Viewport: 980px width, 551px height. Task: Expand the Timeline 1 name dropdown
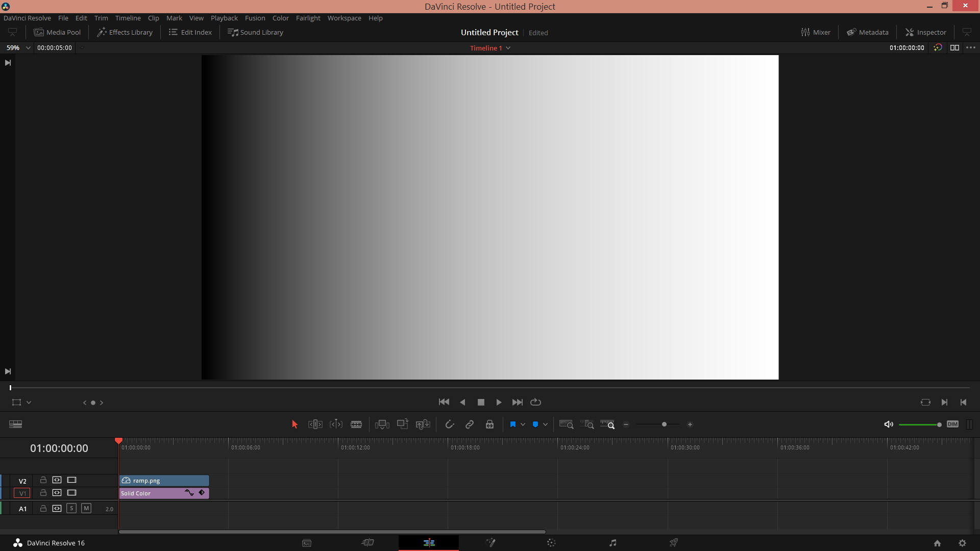coord(508,48)
